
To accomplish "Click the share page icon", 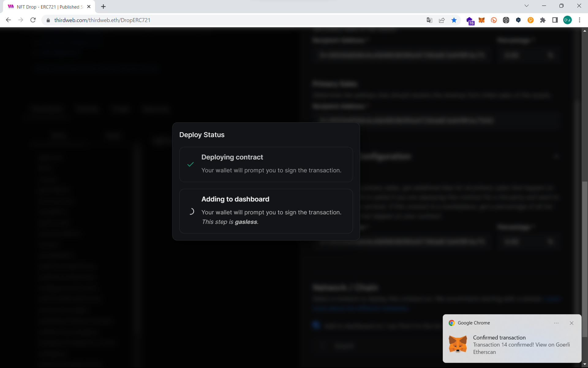I will coord(442,20).
